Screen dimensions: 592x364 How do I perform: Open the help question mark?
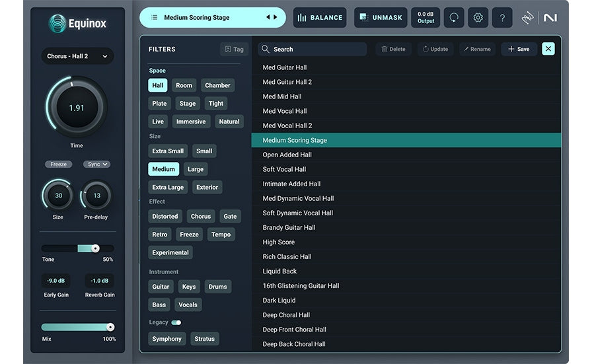[x=502, y=17]
